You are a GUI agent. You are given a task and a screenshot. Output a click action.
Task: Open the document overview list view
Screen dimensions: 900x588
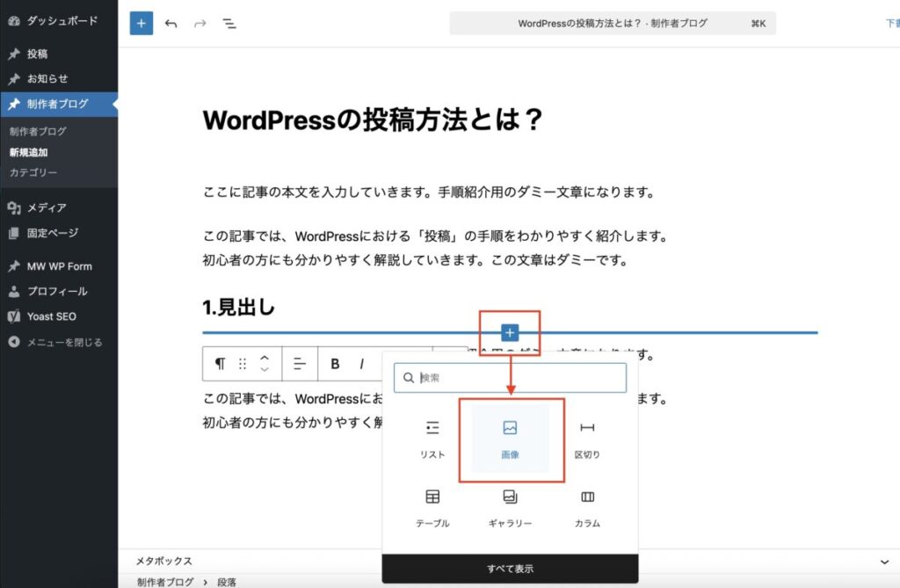point(229,24)
